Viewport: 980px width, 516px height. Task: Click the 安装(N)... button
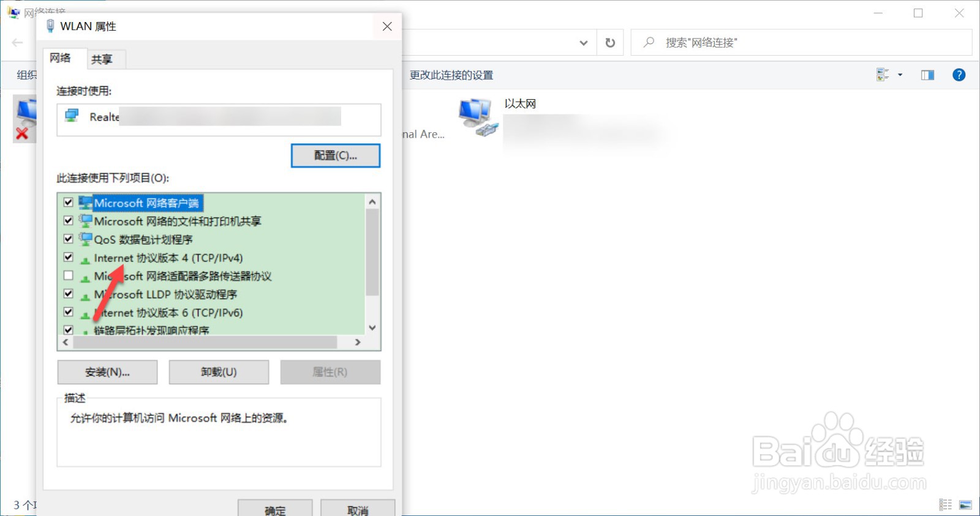(107, 372)
